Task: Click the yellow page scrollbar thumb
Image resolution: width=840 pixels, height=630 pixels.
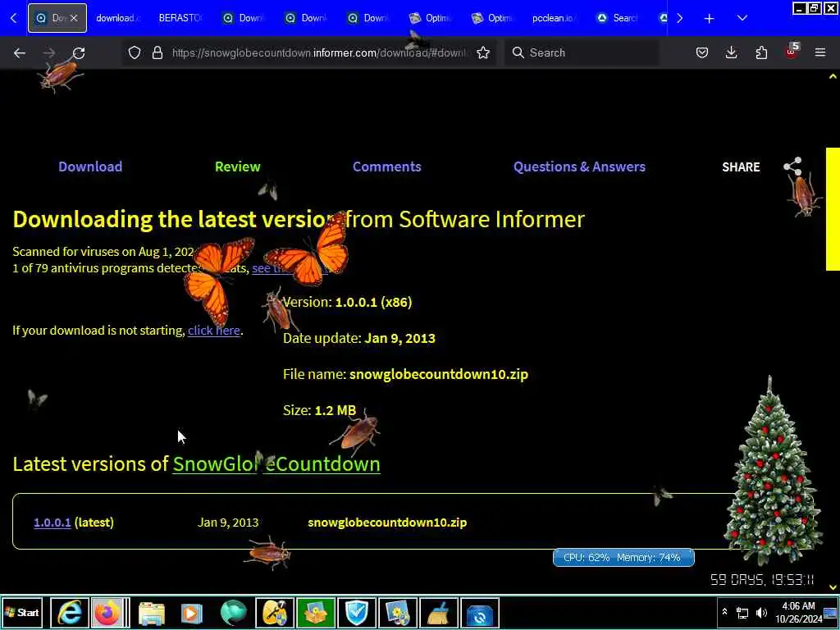Action: [x=833, y=209]
